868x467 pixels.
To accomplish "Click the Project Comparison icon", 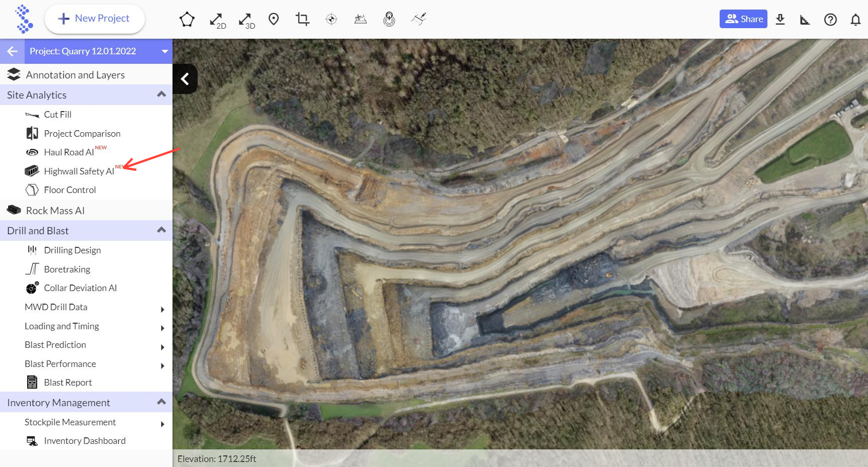I will [x=32, y=133].
